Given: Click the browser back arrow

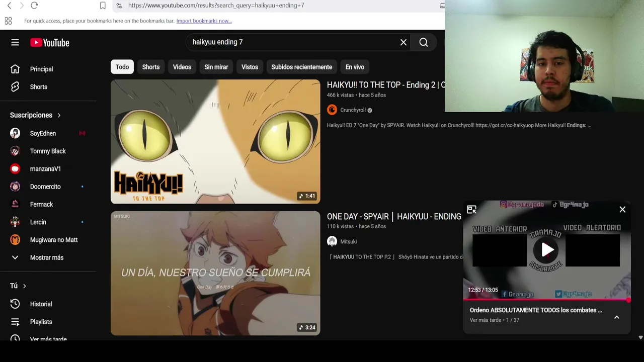Looking at the screenshot, I should (9, 6).
